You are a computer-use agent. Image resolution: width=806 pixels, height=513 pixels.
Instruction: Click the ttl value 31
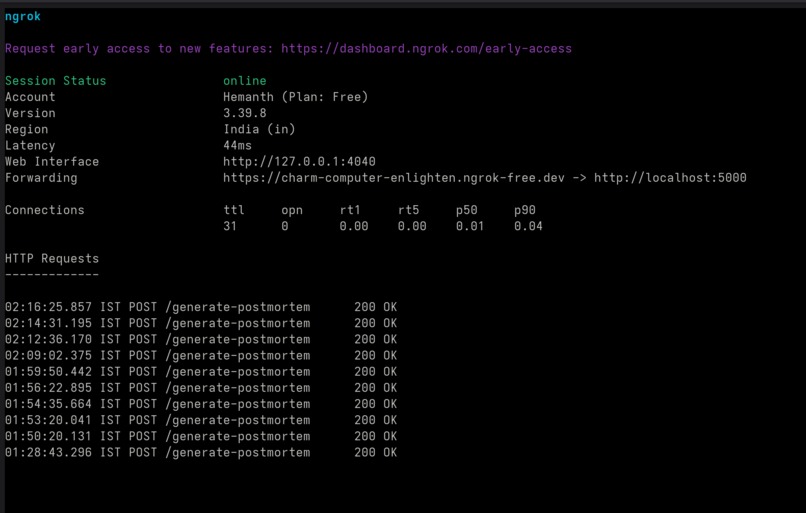(230, 226)
